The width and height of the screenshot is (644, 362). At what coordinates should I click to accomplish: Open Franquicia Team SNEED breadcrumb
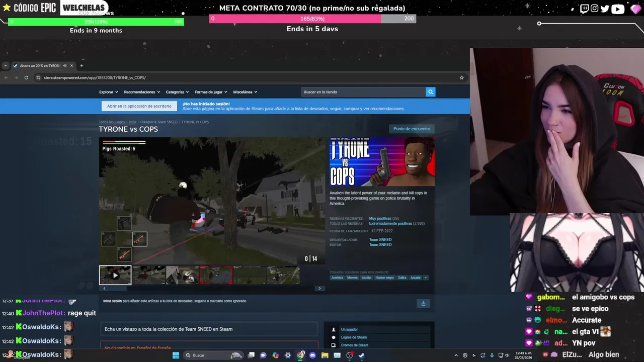[x=159, y=122]
